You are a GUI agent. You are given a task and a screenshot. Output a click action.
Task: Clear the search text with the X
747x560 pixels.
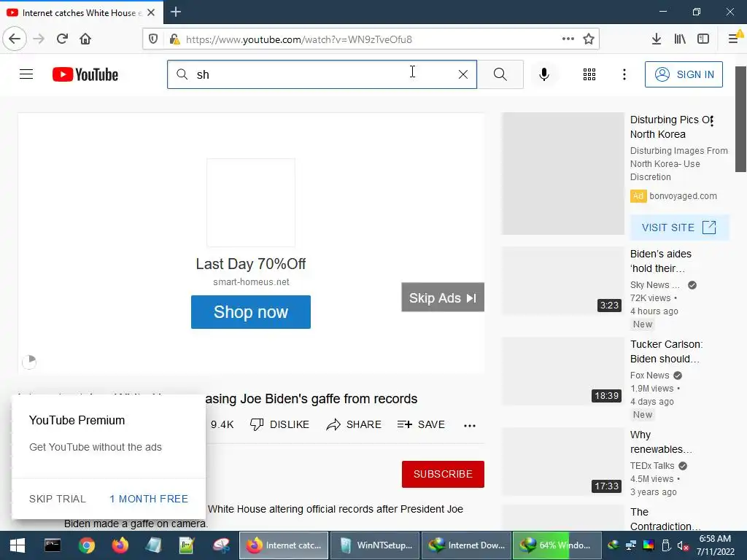(x=463, y=74)
